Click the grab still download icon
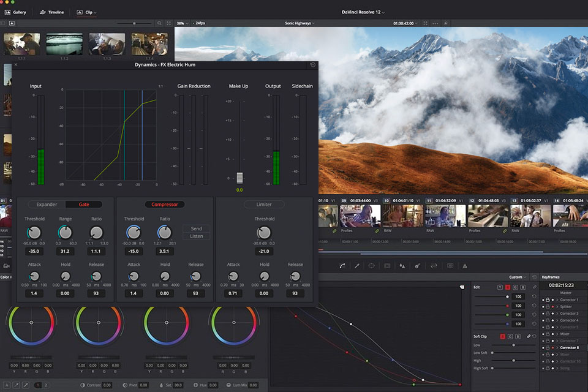Viewport: 588px width, 392px height. coord(12,23)
